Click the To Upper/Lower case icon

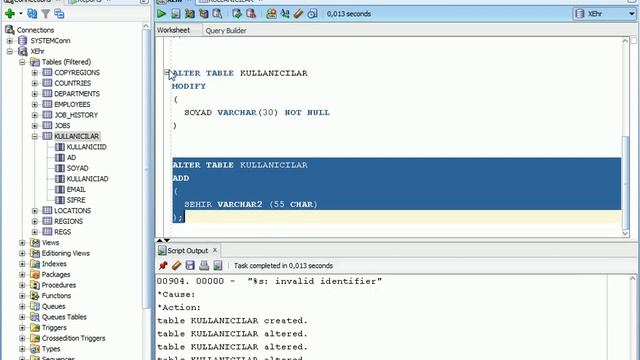point(285,14)
